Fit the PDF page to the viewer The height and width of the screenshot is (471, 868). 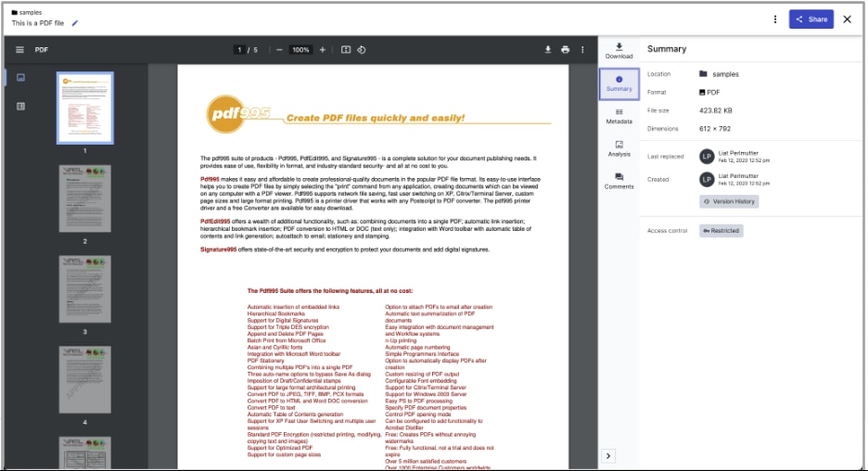(345, 50)
